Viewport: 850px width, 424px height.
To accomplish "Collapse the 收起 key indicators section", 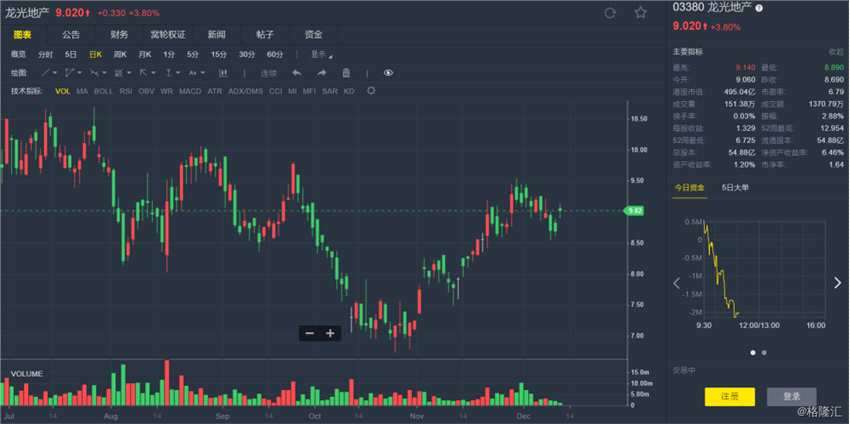I will pyautogui.click(x=836, y=51).
